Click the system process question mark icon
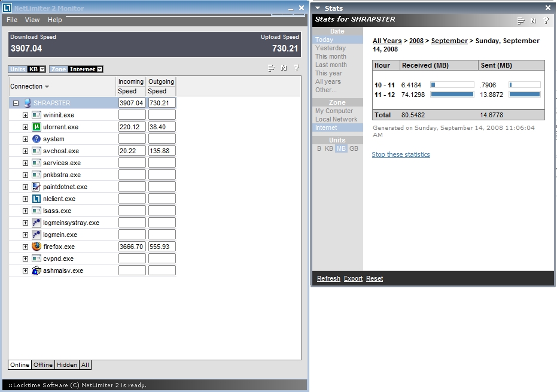The height and width of the screenshot is (392, 557). click(x=36, y=139)
